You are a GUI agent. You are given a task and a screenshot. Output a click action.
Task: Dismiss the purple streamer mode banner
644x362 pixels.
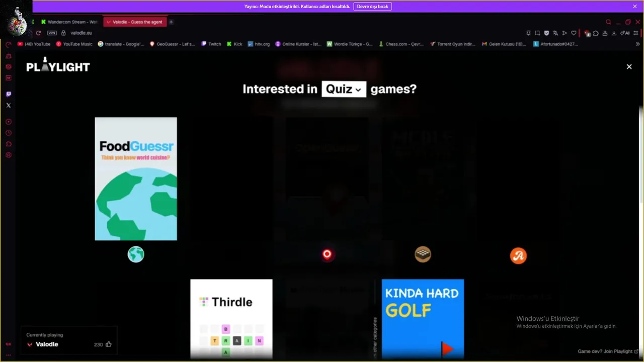(x=635, y=7)
